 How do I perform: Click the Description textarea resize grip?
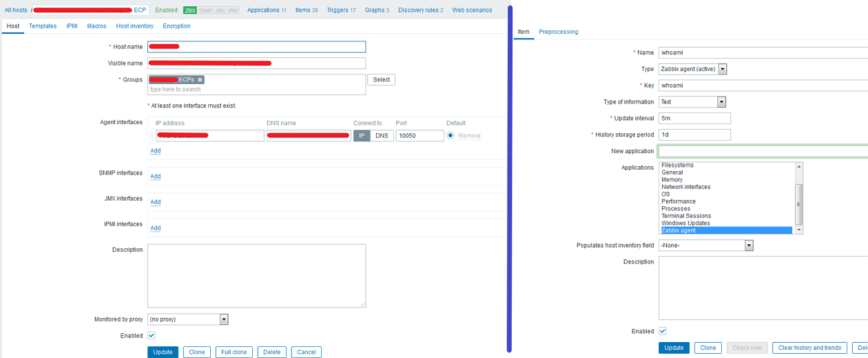pyautogui.click(x=363, y=304)
